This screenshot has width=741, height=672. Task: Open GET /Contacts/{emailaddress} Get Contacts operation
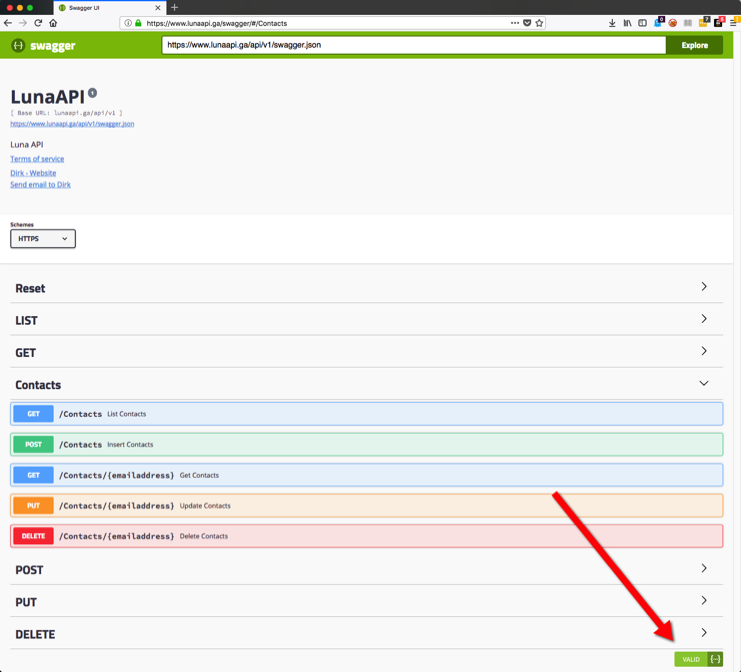tap(366, 475)
